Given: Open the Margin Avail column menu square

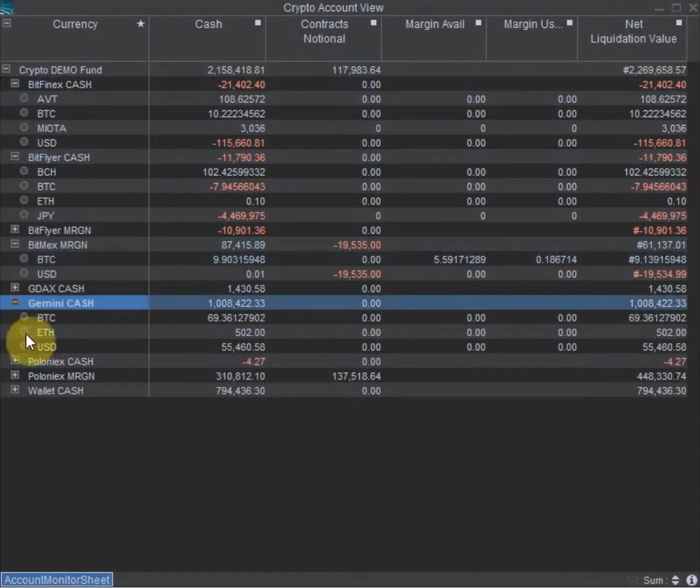Looking at the screenshot, I should pyautogui.click(x=478, y=23).
